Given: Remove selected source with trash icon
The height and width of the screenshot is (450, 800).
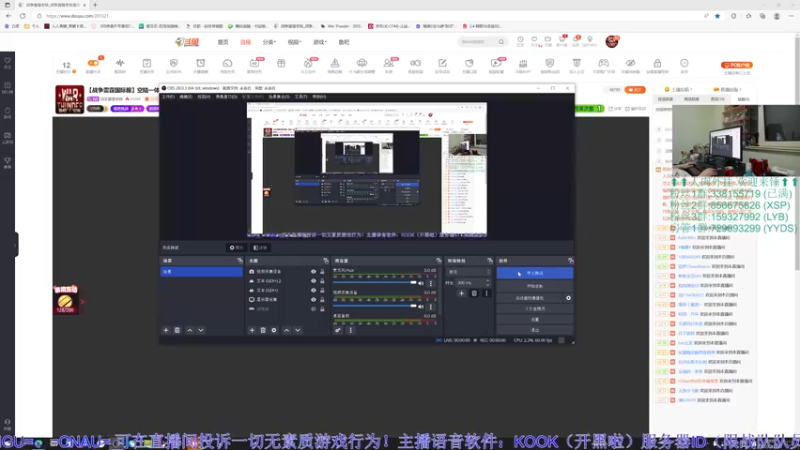Looking at the screenshot, I should (262, 330).
